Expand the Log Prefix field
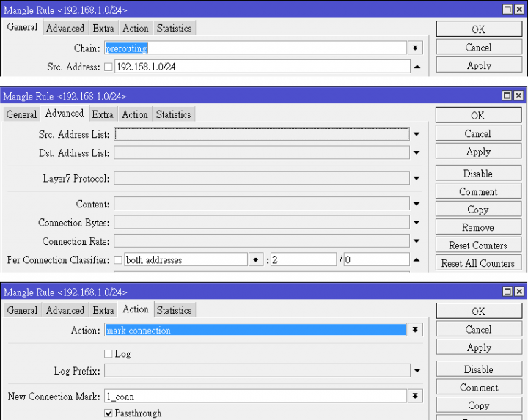The width and height of the screenshot is (528, 420). tap(417, 371)
